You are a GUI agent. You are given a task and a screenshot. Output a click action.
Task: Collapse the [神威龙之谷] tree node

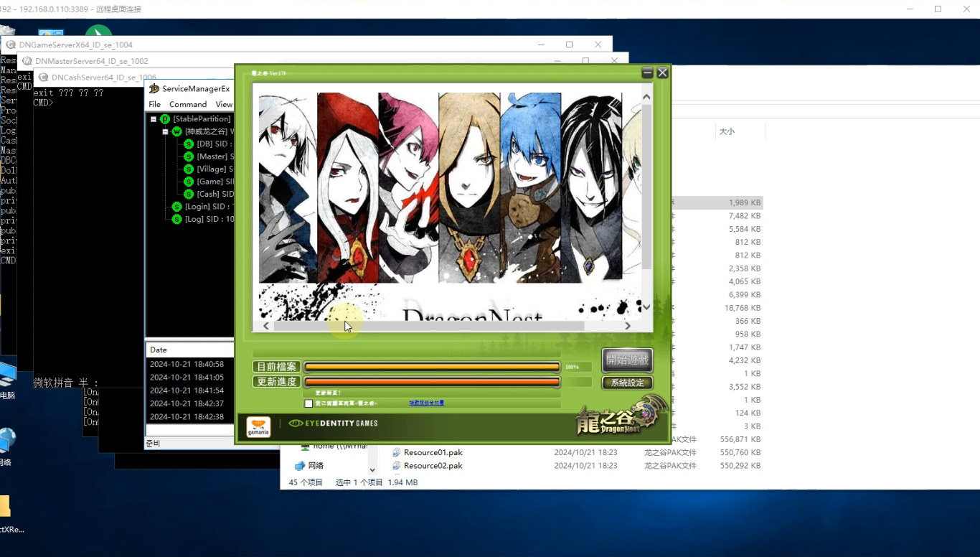tap(165, 132)
